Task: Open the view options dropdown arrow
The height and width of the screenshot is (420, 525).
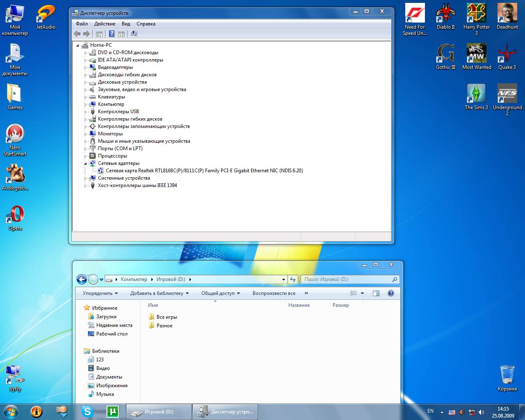Action: point(362,293)
